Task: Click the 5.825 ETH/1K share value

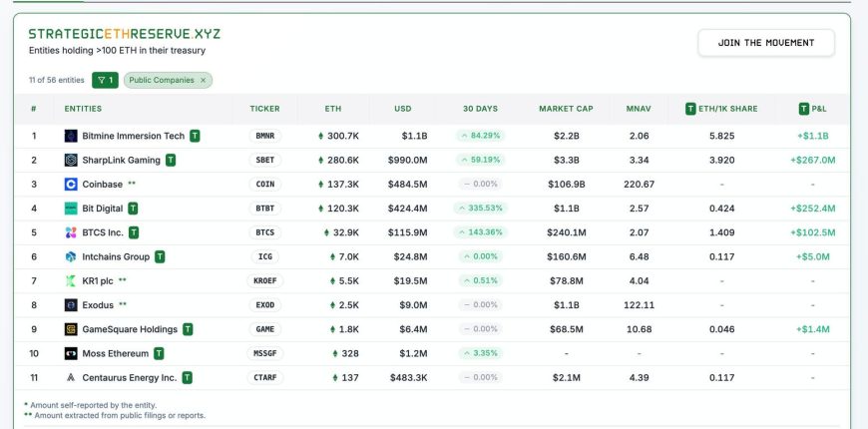Action: click(x=722, y=136)
